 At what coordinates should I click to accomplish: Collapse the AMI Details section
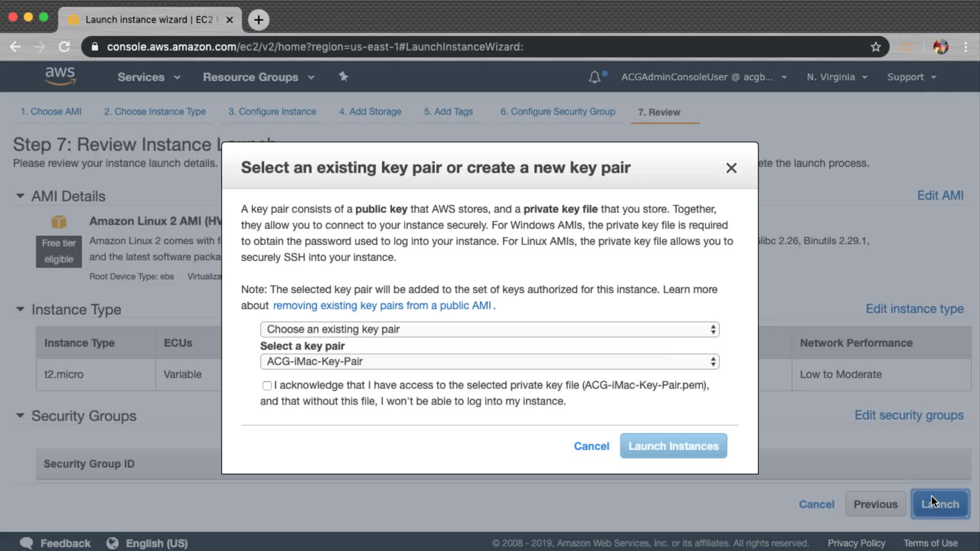click(20, 196)
